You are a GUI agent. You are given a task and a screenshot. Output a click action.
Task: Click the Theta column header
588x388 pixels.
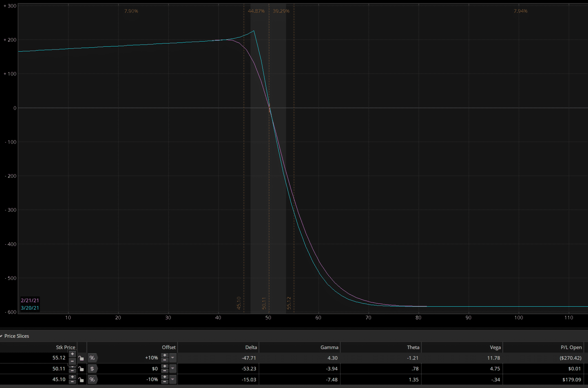413,347
